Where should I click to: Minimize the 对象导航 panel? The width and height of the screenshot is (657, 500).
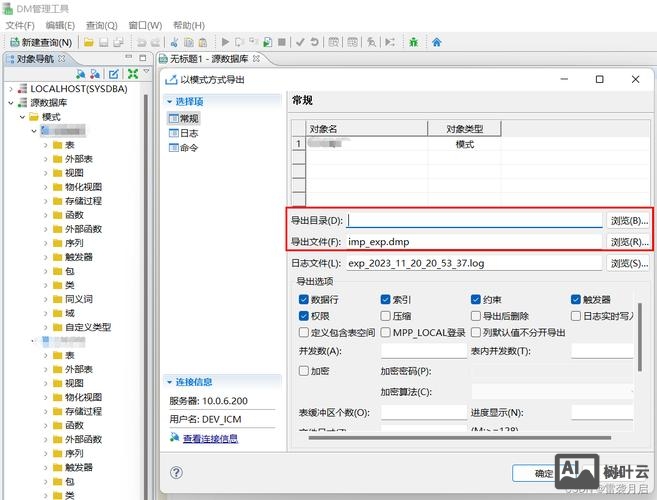[129, 57]
